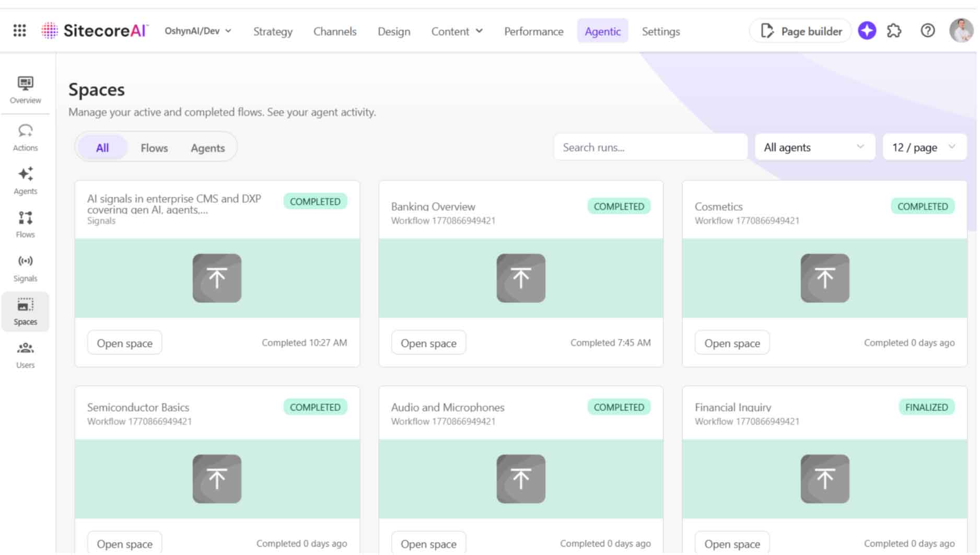980x555 pixels.
Task: Open the Signals sidebar icon
Action: click(25, 268)
